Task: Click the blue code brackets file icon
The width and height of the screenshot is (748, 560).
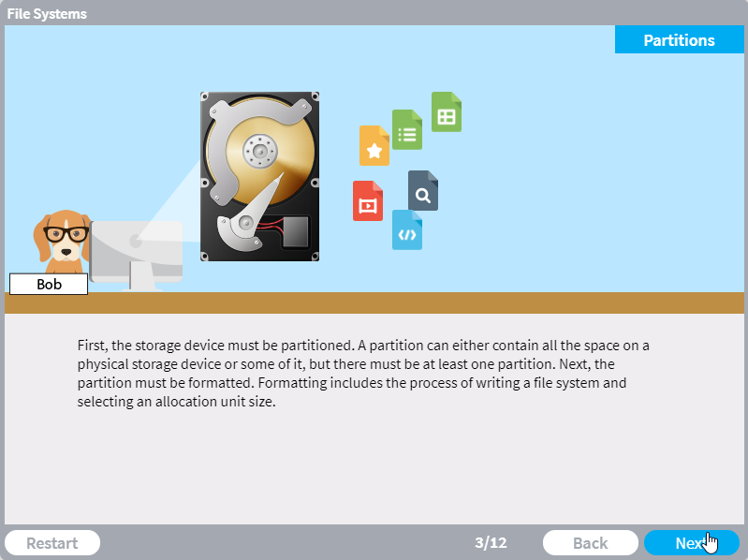Action: coord(407,230)
